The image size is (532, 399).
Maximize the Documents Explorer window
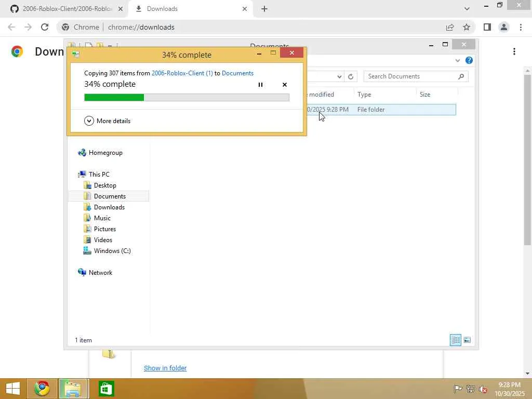click(445, 45)
